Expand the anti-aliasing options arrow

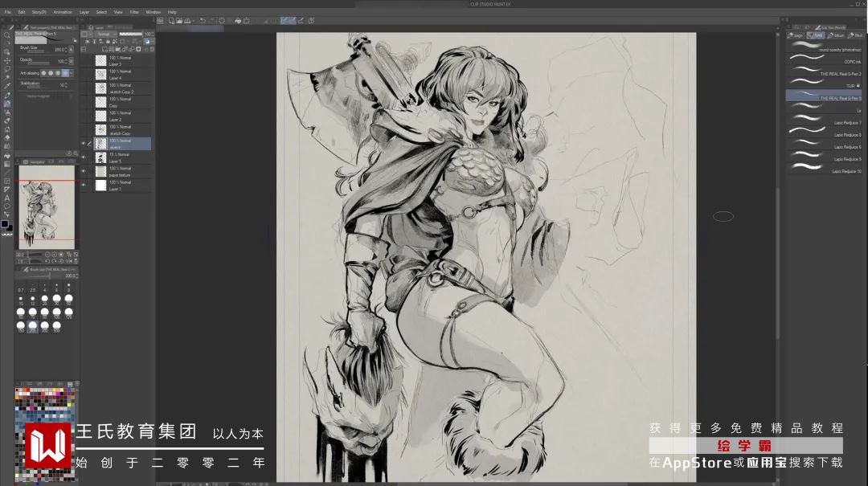pyautogui.click(x=72, y=73)
